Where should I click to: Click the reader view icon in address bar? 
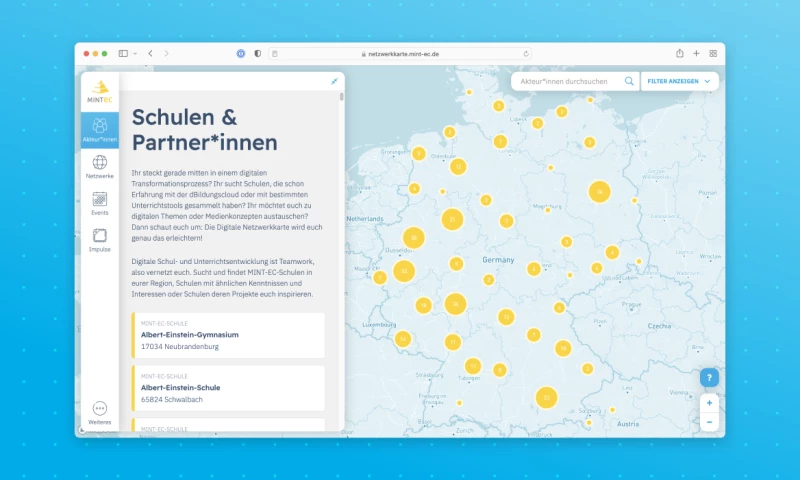tap(275, 54)
